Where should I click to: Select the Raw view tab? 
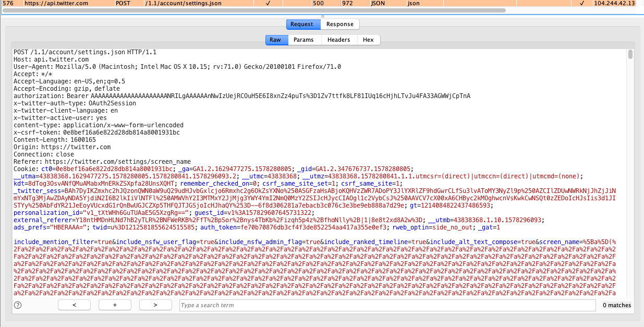click(275, 40)
